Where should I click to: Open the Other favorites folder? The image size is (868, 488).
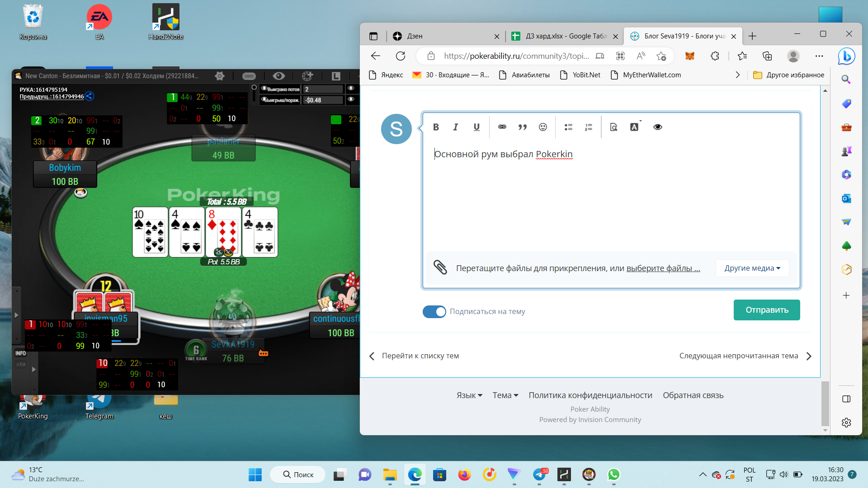click(x=789, y=75)
